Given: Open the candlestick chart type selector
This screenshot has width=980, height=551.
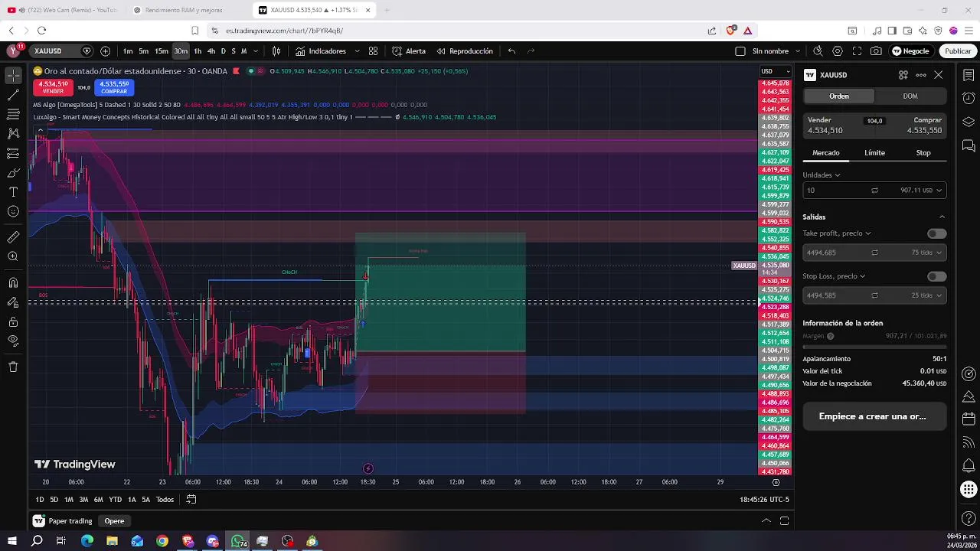Looking at the screenshot, I should tap(276, 51).
